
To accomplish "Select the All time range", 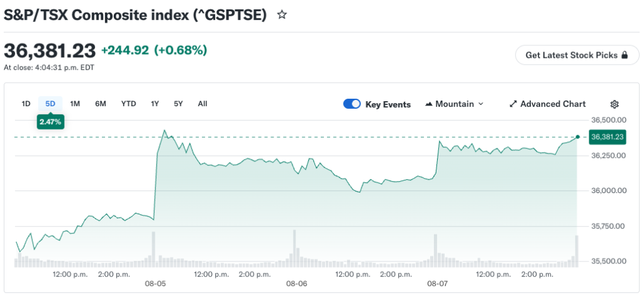I will click(203, 104).
